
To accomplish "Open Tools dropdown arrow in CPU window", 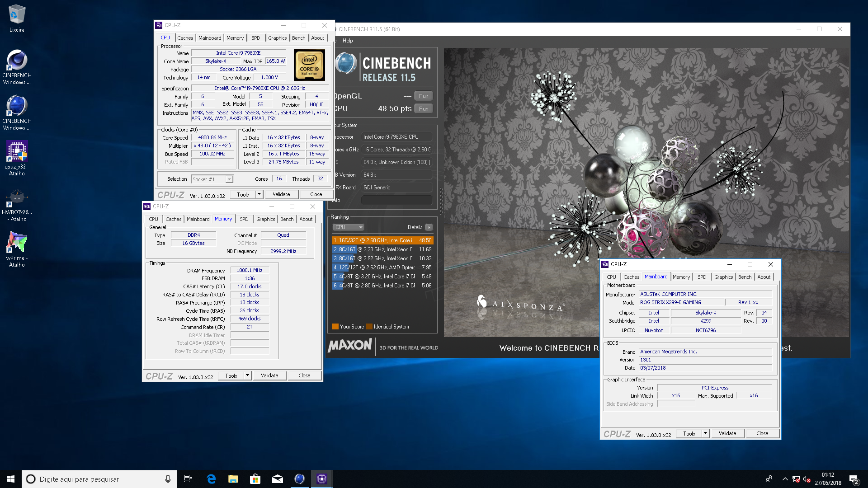I will point(259,194).
